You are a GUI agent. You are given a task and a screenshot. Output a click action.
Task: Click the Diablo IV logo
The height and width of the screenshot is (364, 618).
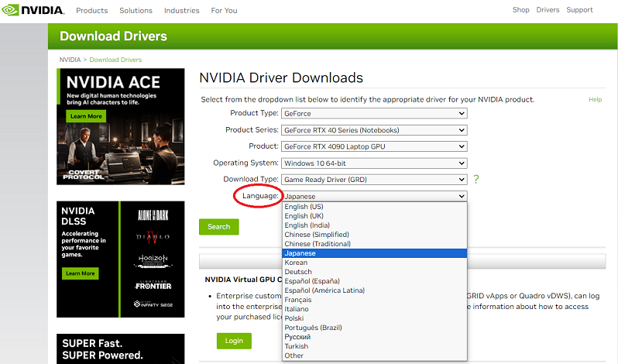pyautogui.click(x=153, y=237)
